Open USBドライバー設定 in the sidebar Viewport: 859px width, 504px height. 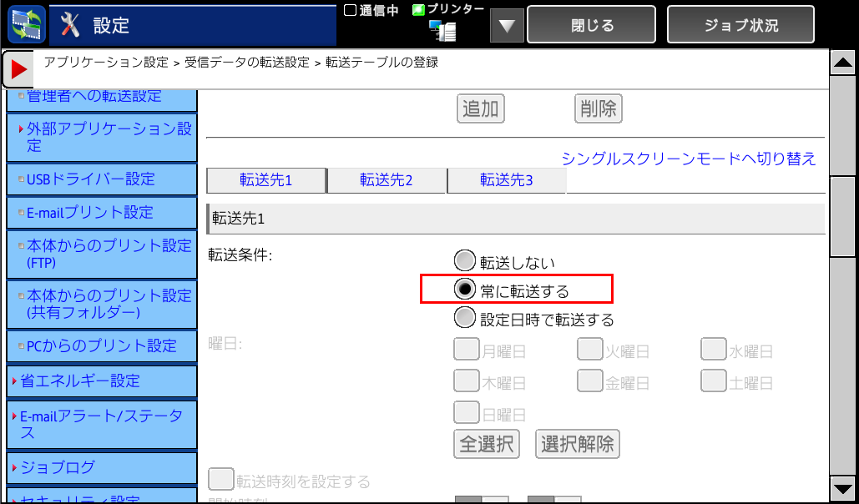point(102,179)
